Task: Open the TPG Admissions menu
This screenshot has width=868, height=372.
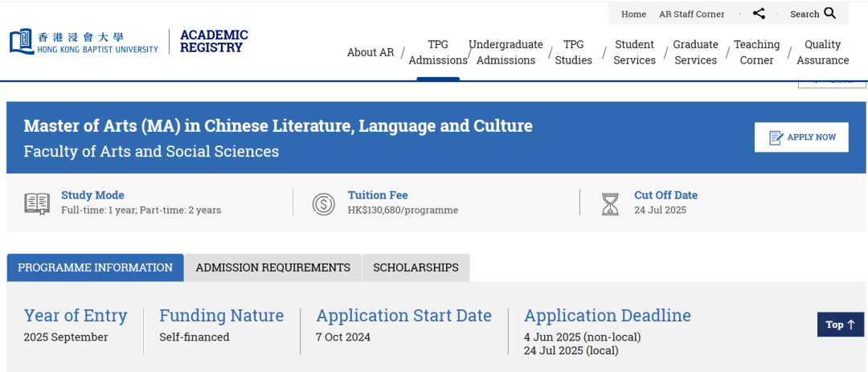Action: pyautogui.click(x=438, y=52)
